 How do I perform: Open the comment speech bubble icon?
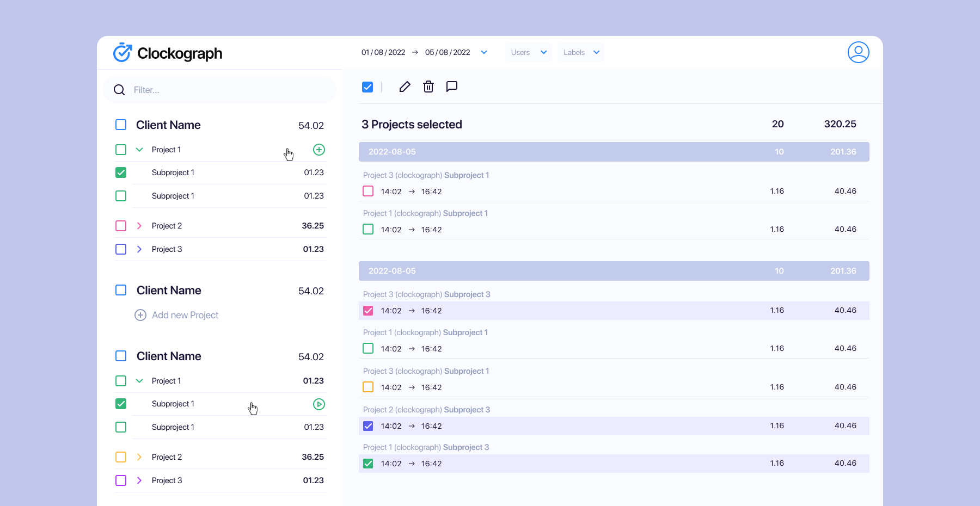(x=451, y=87)
